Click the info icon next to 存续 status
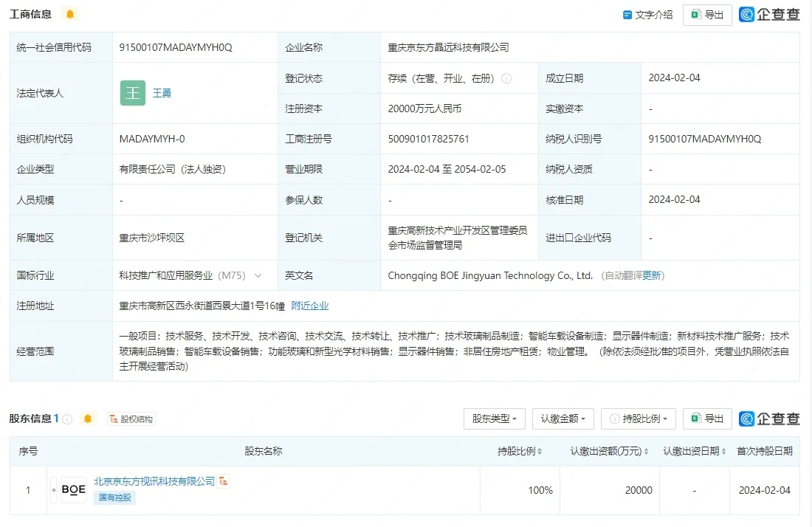812x527 pixels. pos(506,78)
